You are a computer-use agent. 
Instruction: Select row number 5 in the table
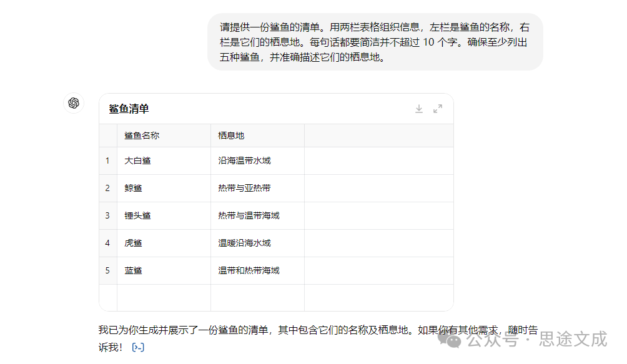click(x=107, y=270)
